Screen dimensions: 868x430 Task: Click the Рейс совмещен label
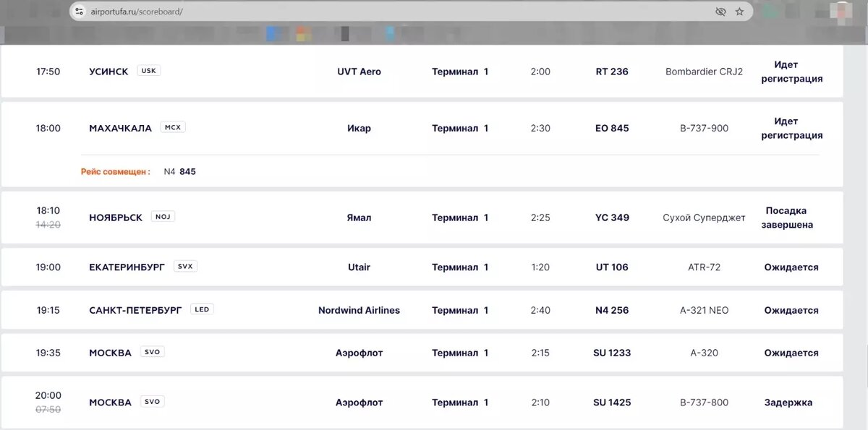(x=116, y=171)
